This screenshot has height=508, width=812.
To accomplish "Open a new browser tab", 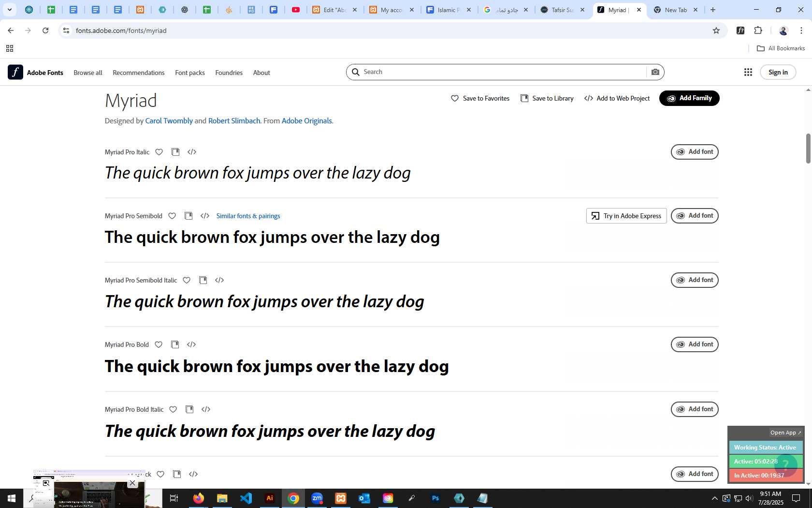I will 713,10.
